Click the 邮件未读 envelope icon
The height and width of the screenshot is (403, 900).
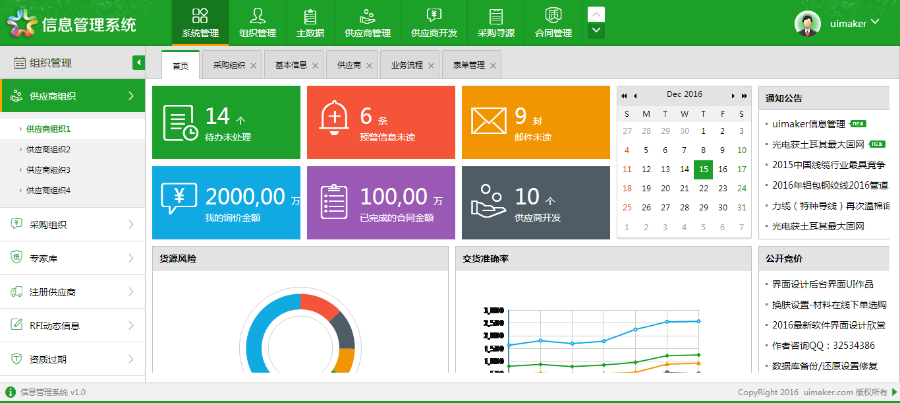click(x=488, y=121)
